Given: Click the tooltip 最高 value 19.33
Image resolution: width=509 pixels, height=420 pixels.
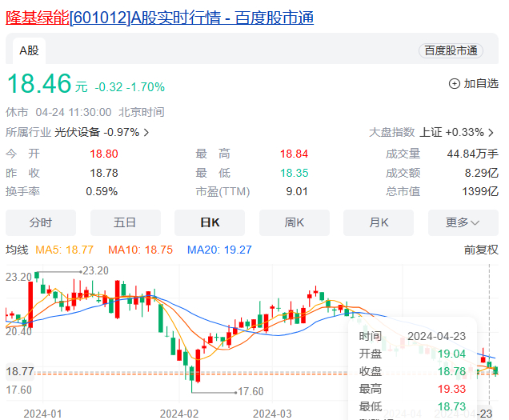Looking at the screenshot, I should pyautogui.click(x=451, y=389).
